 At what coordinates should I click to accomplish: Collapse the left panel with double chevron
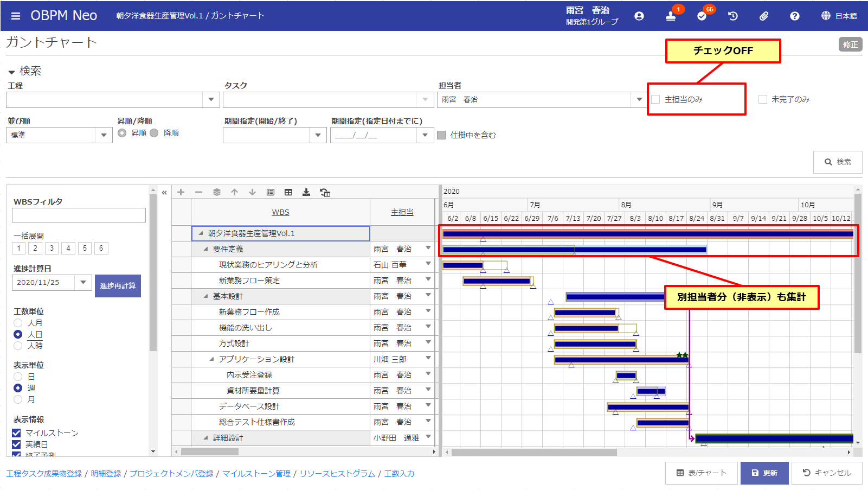pyautogui.click(x=164, y=192)
